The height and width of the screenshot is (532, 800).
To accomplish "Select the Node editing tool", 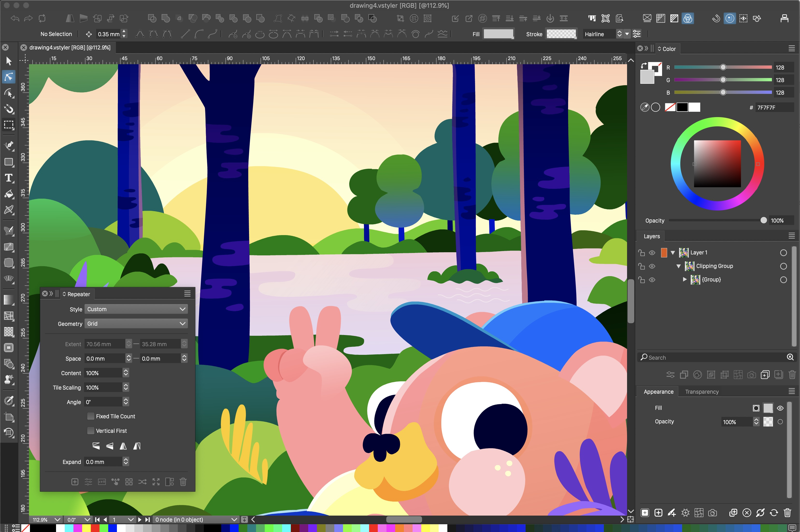I will (x=9, y=77).
